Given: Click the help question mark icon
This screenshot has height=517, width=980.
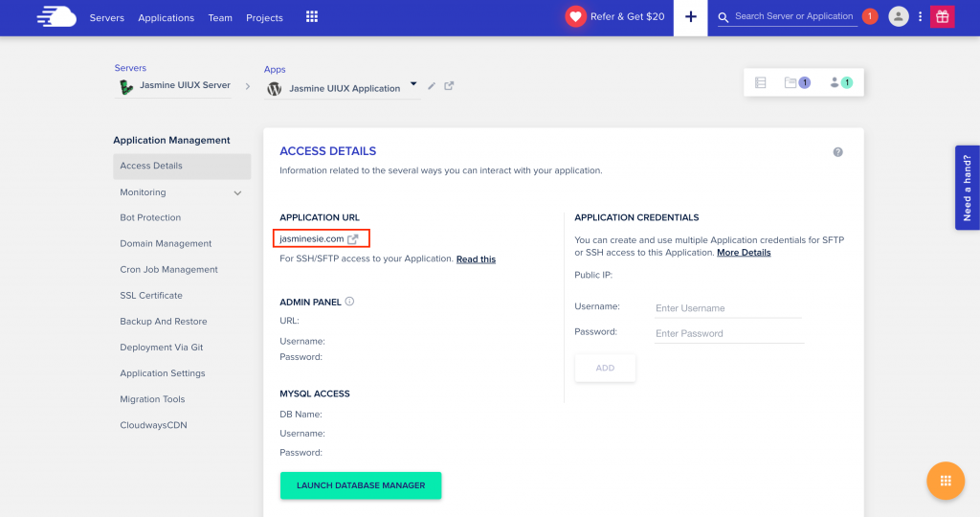Looking at the screenshot, I should click(x=838, y=152).
